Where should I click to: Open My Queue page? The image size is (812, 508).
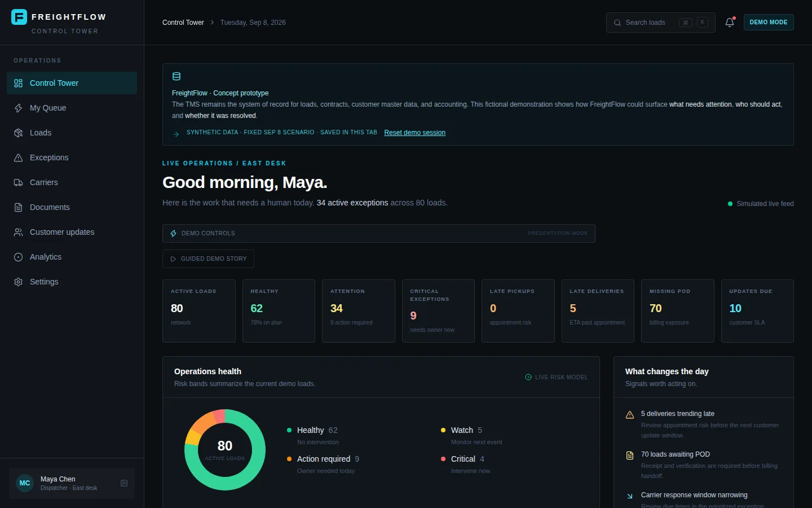click(x=72, y=108)
